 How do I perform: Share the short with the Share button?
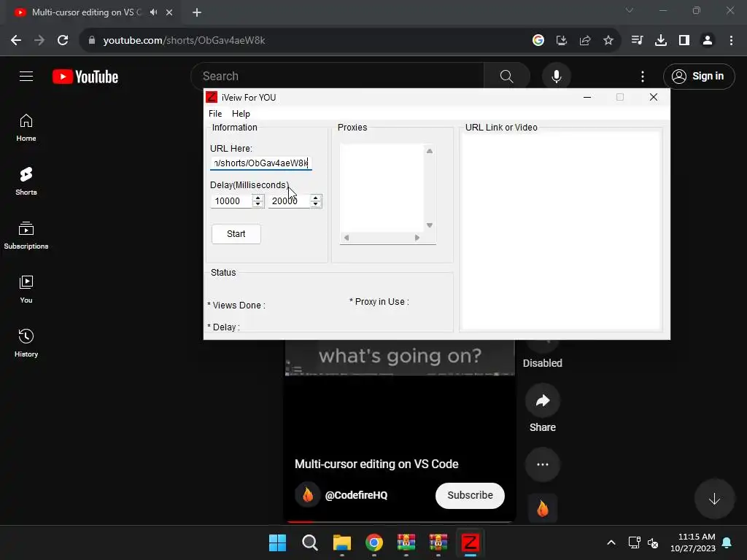[543, 400]
